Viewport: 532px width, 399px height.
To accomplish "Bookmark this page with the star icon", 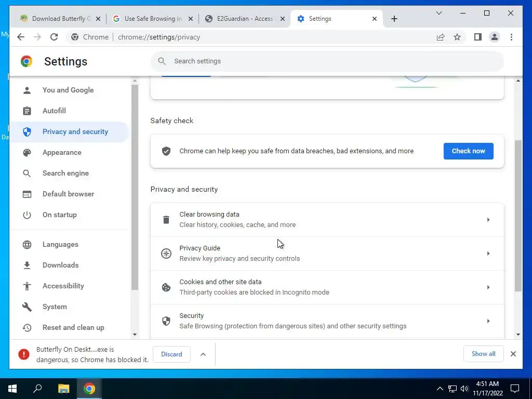I will tap(457, 37).
